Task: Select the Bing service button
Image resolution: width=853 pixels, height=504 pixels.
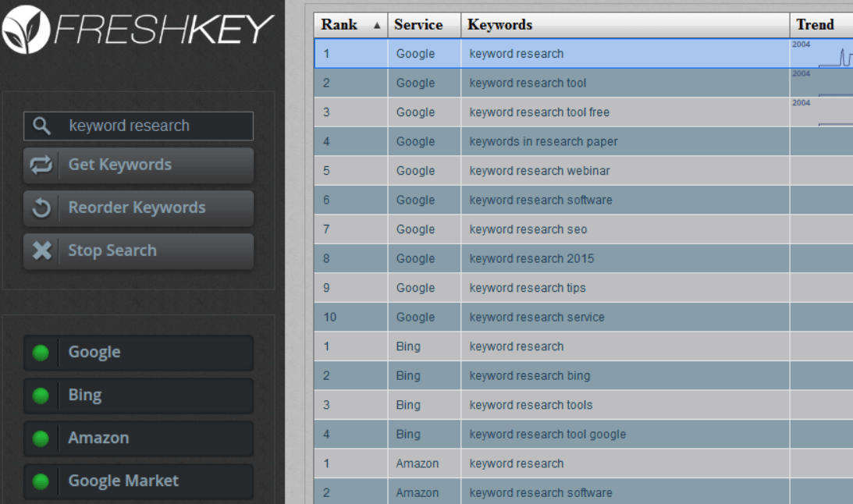Action: (138, 396)
